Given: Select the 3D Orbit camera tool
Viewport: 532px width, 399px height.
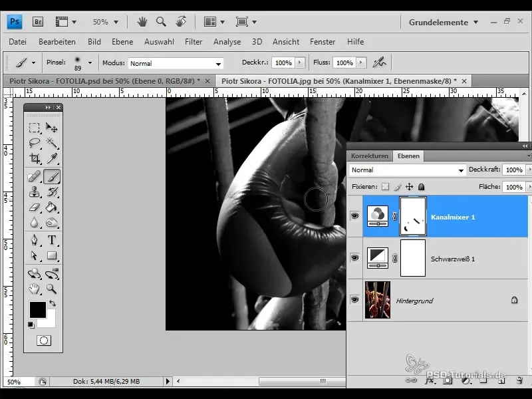Looking at the screenshot, I should pyautogui.click(x=52, y=273).
